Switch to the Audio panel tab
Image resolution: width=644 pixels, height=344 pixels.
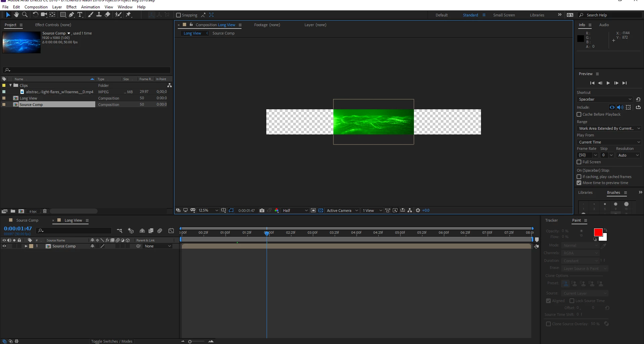(x=604, y=25)
